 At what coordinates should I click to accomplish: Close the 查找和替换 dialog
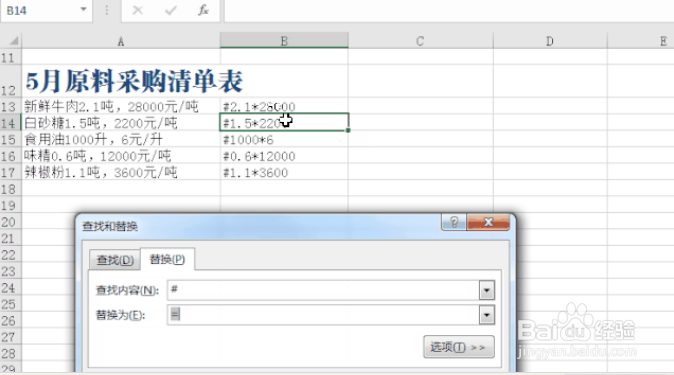tap(488, 222)
